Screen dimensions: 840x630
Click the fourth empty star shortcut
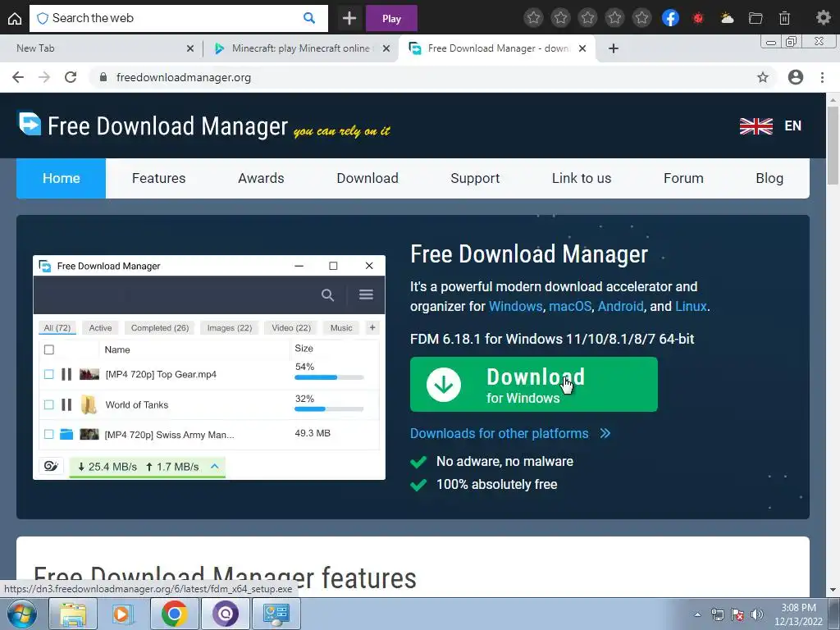pos(614,18)
